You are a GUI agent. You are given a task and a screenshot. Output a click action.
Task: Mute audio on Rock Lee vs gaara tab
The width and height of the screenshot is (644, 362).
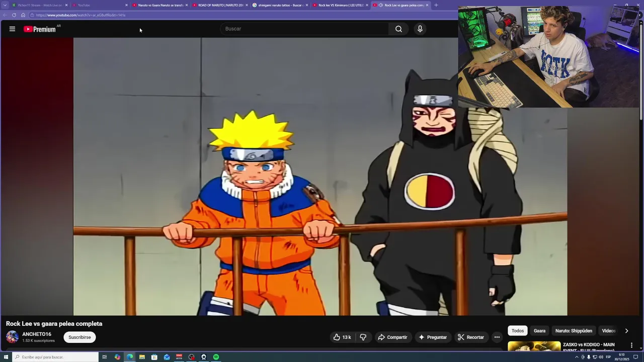380,5
